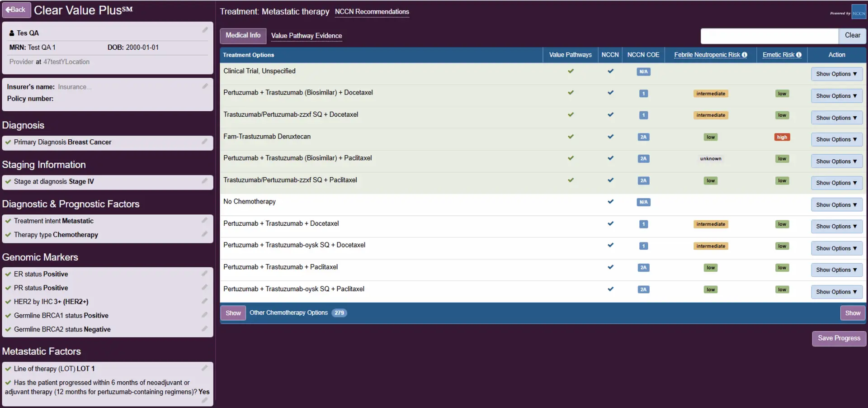Click the Value Pathways checkmark for Clinical Trial
Viewport: 868px width, 408px height.
click(x=571, y=71)
